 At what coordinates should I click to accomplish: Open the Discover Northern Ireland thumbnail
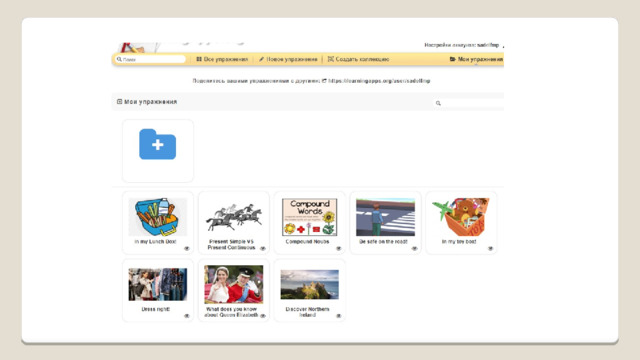click(x=309, y=284)
